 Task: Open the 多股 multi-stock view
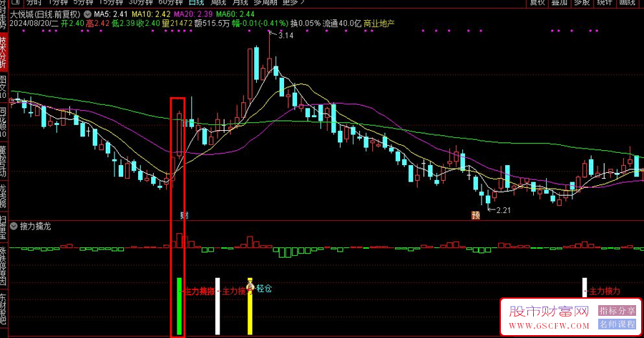(x=582, y=2)
